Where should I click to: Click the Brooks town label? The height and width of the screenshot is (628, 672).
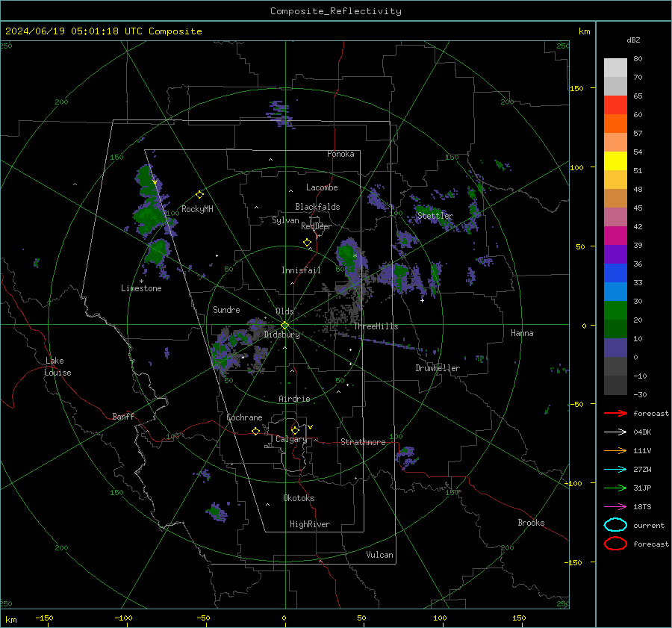coord(531,523)
